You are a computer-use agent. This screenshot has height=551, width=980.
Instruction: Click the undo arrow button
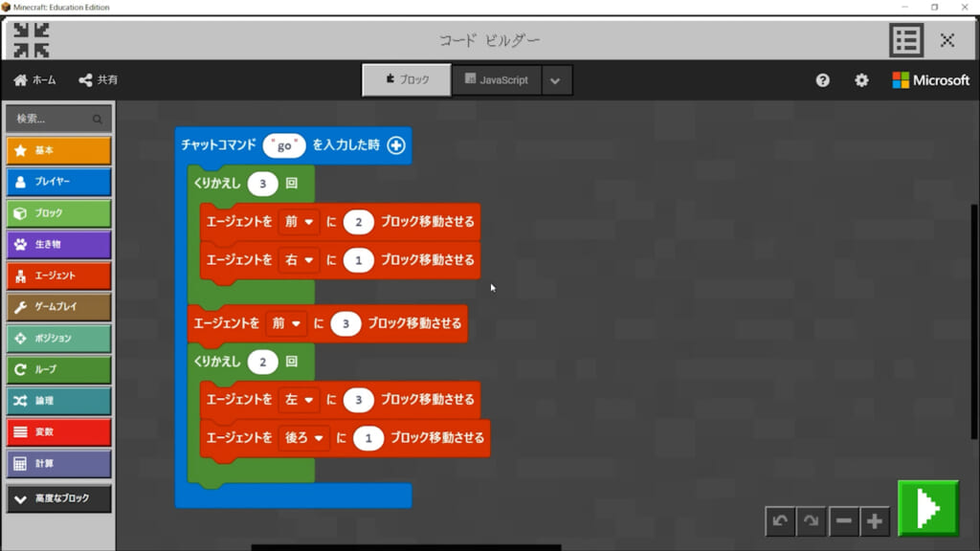[x=780, y=521]
